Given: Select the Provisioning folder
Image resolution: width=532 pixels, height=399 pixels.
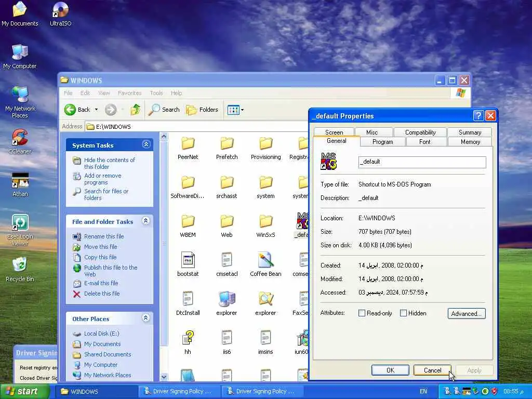Looking at the screenshot, I should (265, 148).
